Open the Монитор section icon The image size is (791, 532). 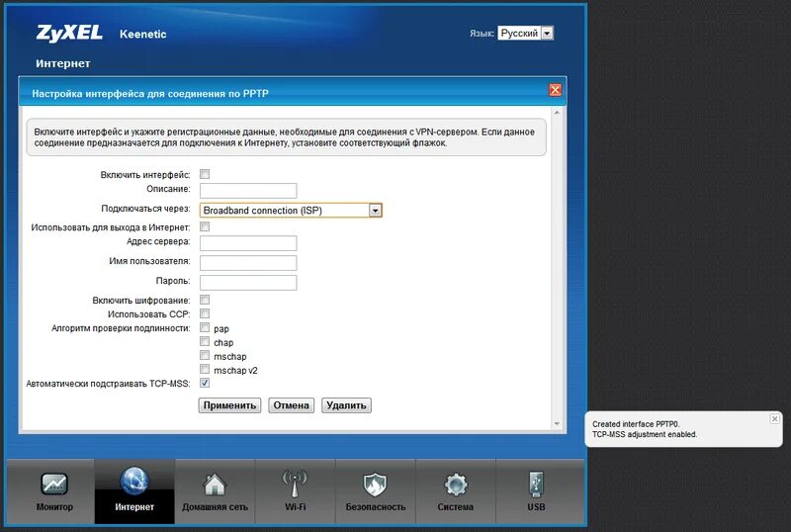54,484
